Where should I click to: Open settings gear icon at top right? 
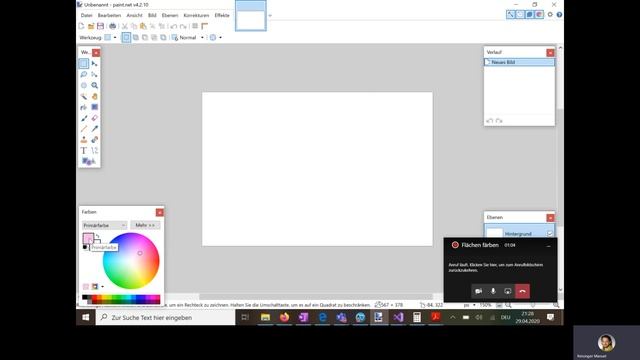point(550,14)
